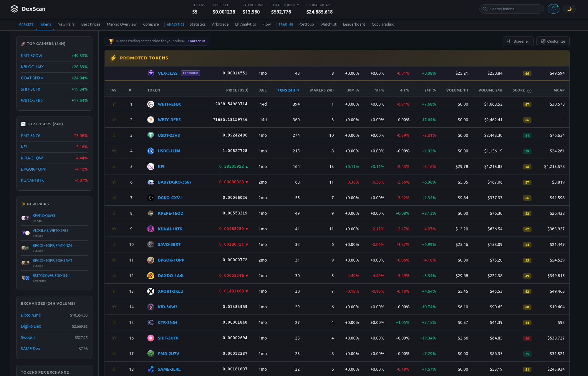Click the WBTC-3FB5 token logo

pyautogui.click(x=151, y=120)
